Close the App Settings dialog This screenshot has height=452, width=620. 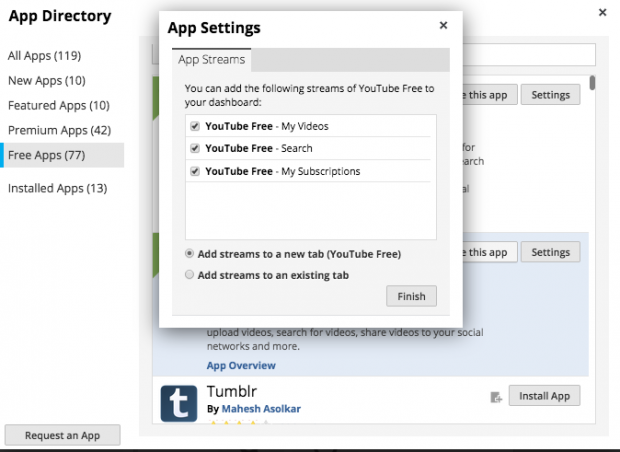tap(443, 25)
